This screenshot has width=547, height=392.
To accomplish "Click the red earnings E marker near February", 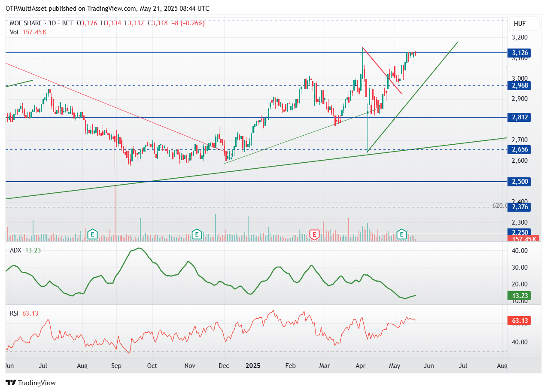I will 315,234.
